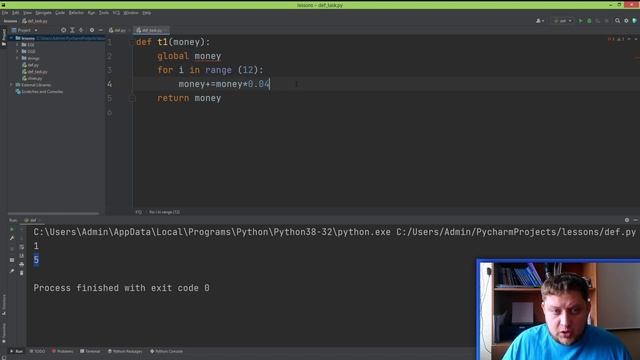Open the Window menu
This screenshot has height=360, width=640.
[x=131, y=13]
